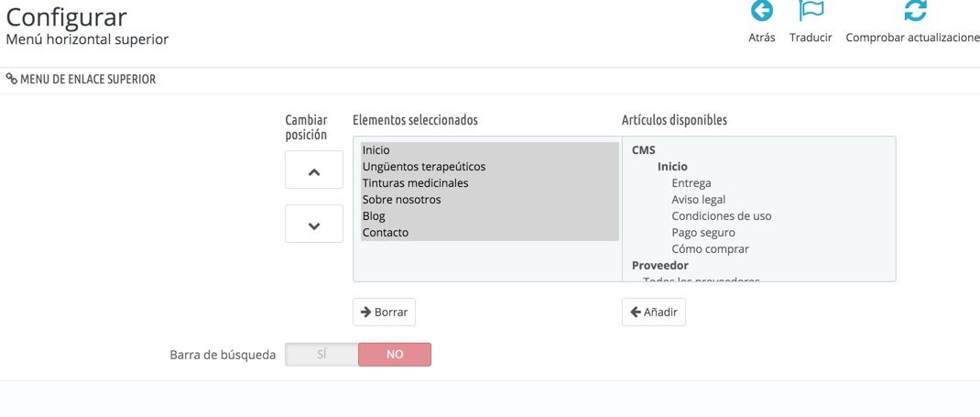The image size is (980, 417).
Task: Choose Cómo comprar in available articles
Action: (x=710, y=248)
